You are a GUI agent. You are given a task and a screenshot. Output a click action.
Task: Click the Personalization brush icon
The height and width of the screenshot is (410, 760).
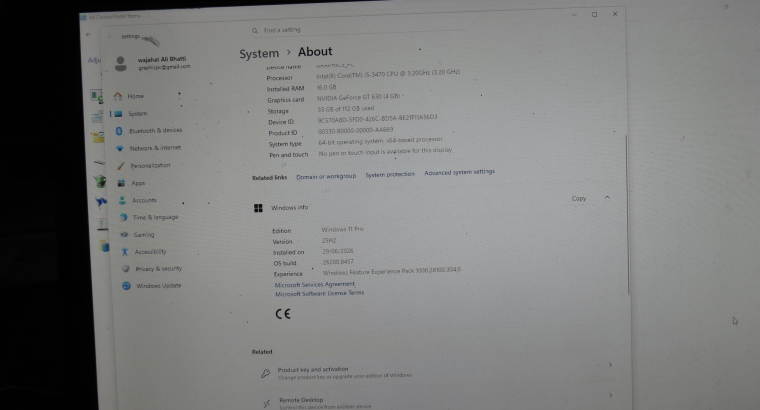pyautogui.click(x=121, y=166)
